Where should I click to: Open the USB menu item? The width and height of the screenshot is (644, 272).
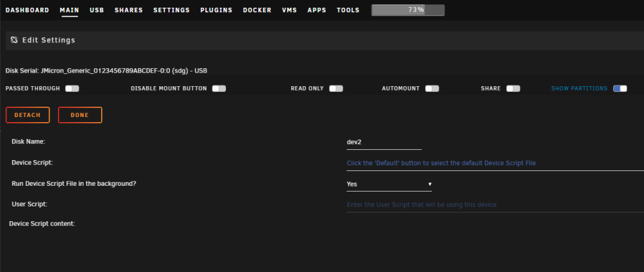(97, 10)
